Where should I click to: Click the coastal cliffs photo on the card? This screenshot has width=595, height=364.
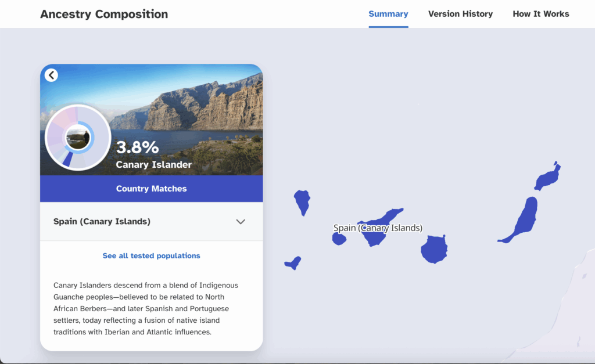click(198, 104)
